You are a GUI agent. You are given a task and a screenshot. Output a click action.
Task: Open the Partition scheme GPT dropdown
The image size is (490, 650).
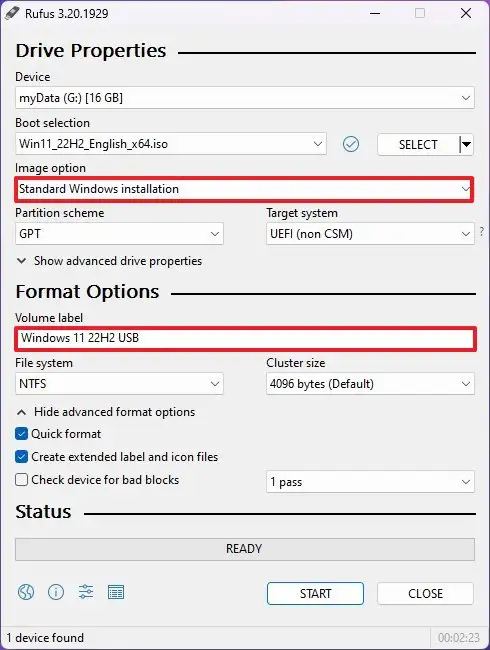tap(119, 234)
